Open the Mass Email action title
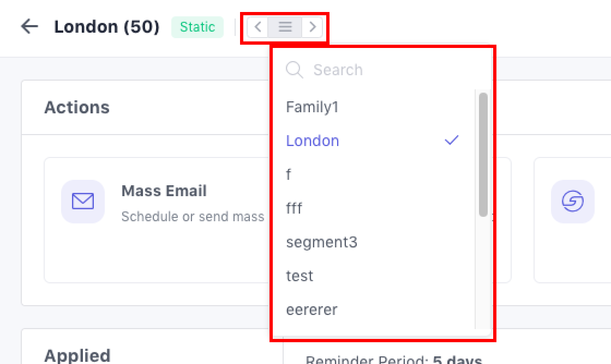 point(164,191)
